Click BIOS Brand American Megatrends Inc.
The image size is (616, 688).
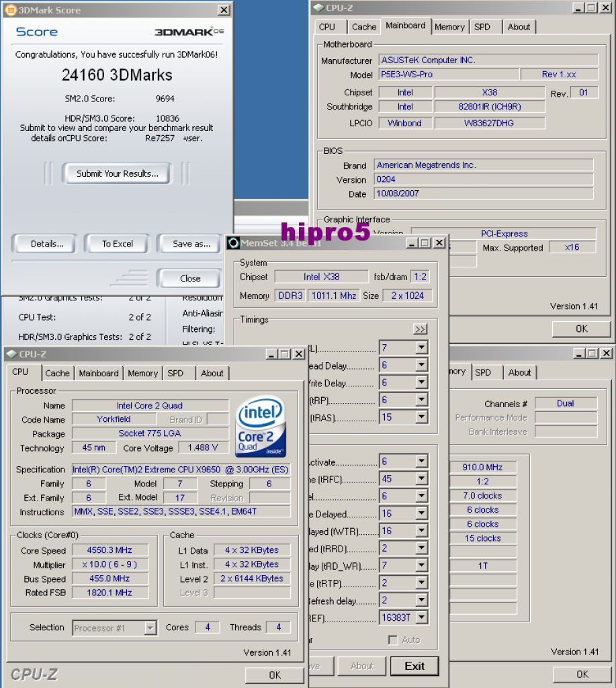click(x=484, y=165)
